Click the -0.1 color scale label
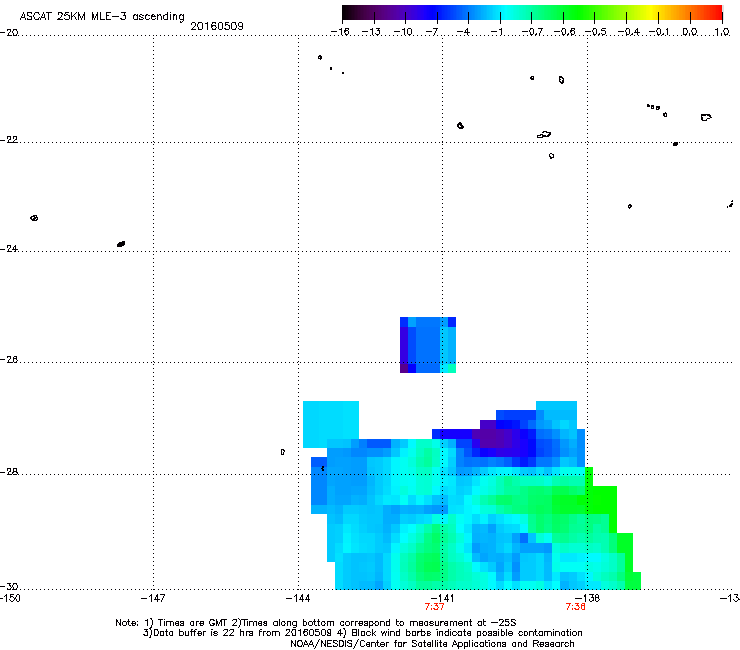The height and width of the screenshot is (650, 740). click(x=659, y=32)
